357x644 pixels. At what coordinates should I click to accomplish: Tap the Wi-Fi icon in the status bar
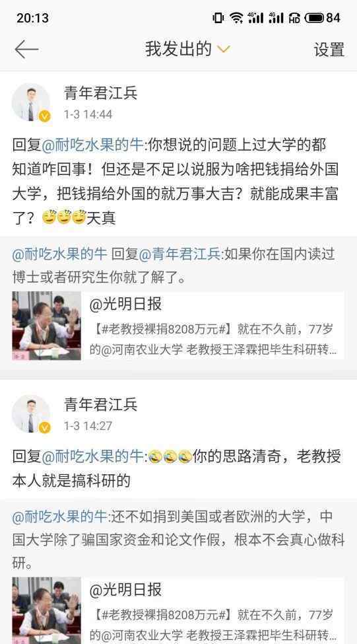click(x=236, y=18)
